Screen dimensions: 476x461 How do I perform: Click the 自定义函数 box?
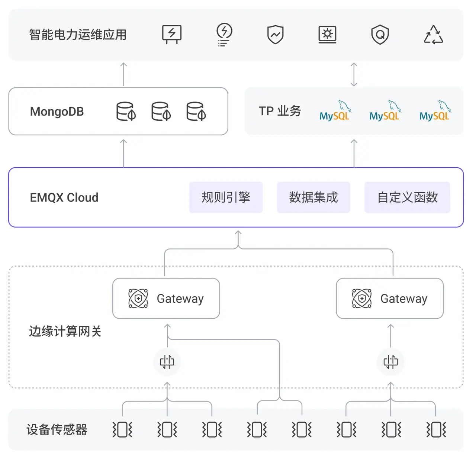408,197
